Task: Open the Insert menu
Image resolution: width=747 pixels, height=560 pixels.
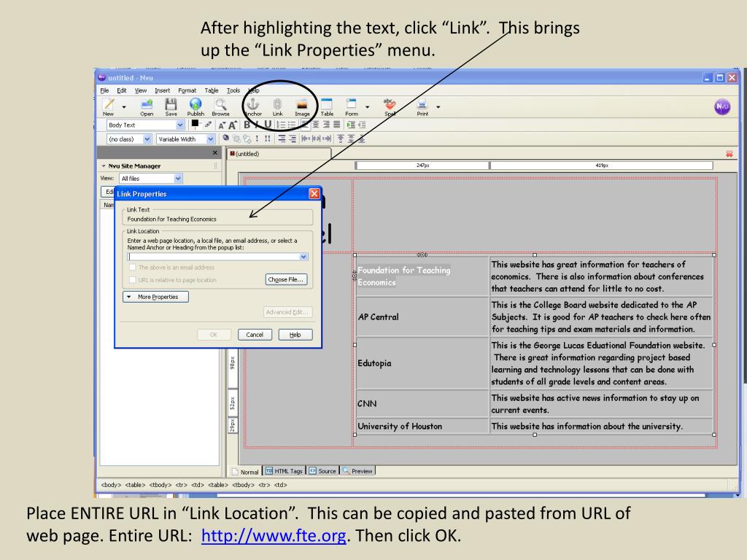Action: click(163, 90)
